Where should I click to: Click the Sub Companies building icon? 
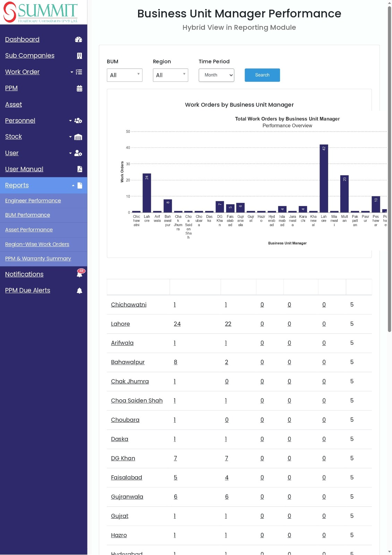79,56
